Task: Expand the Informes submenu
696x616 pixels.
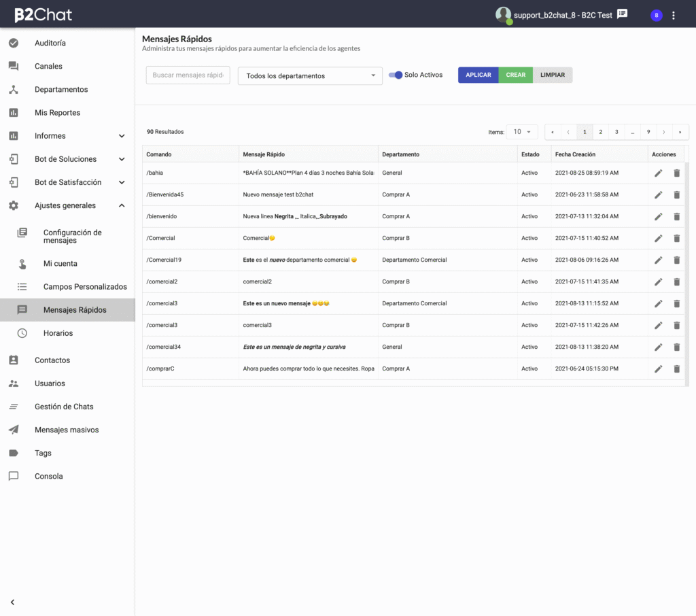Action: coord(122,136)
